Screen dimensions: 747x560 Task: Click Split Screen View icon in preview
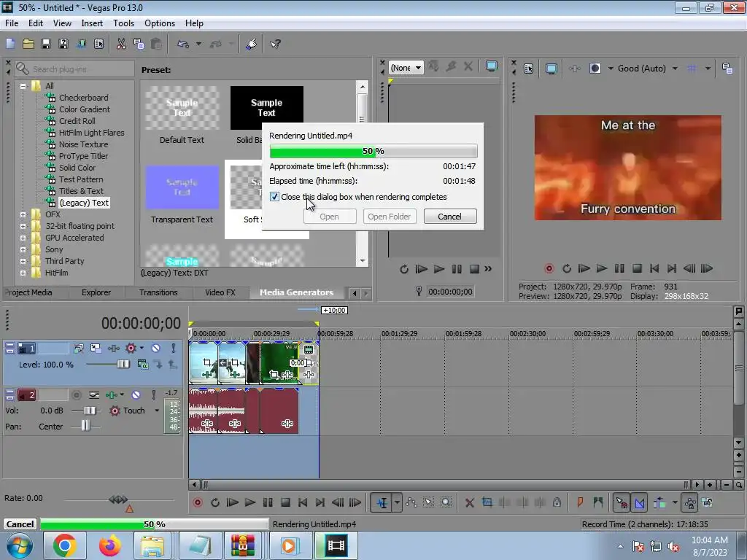click(595, 69)
